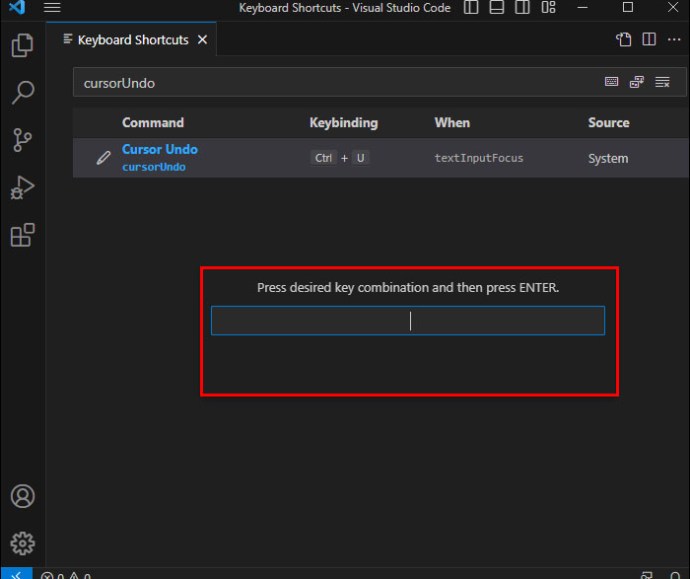Open the Source Control view
690x579 pixels.
point(22,140)
